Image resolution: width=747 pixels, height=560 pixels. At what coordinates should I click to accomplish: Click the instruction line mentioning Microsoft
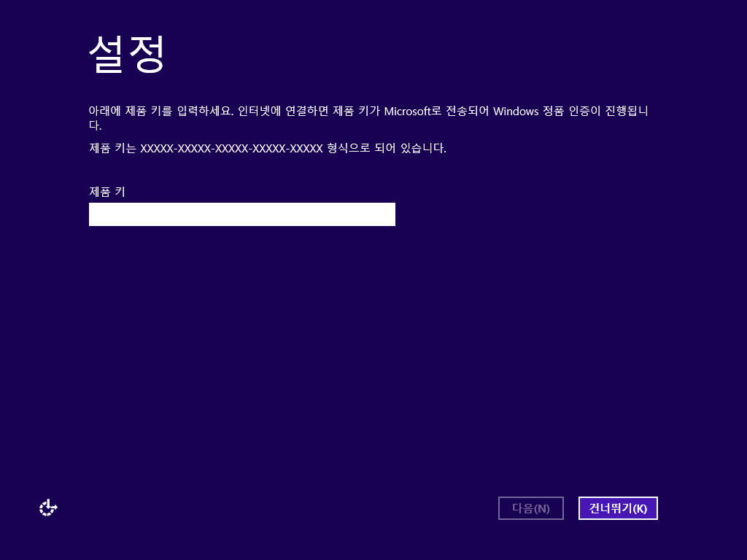368,117
